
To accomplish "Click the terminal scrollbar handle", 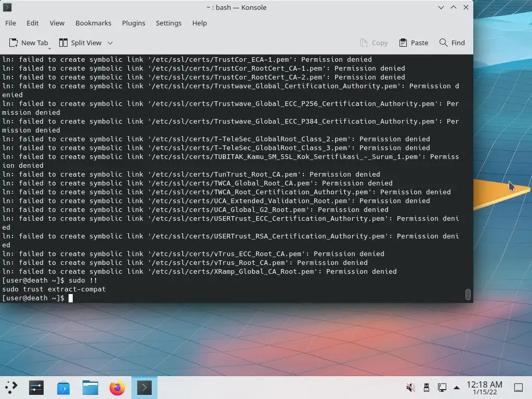I will [x=468, y=295].
